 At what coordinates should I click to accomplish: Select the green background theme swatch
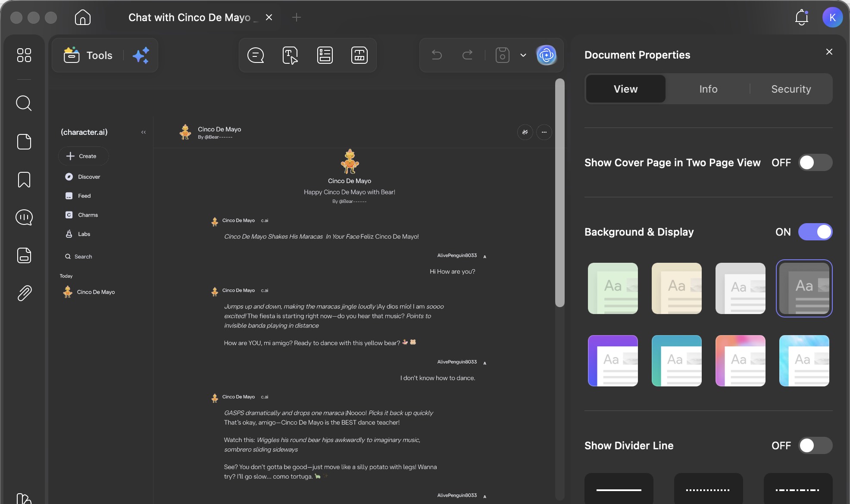(612, 288)
